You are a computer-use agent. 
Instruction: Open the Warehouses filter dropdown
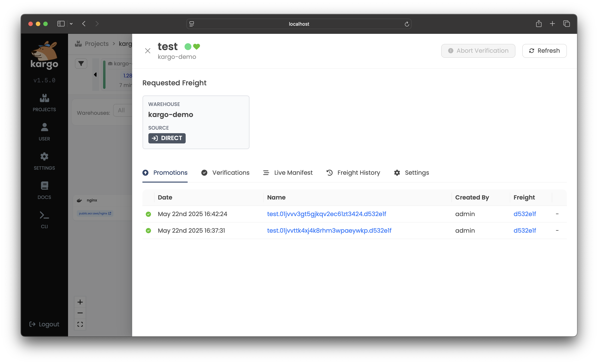pyautogui.click(x=122, y=110)
